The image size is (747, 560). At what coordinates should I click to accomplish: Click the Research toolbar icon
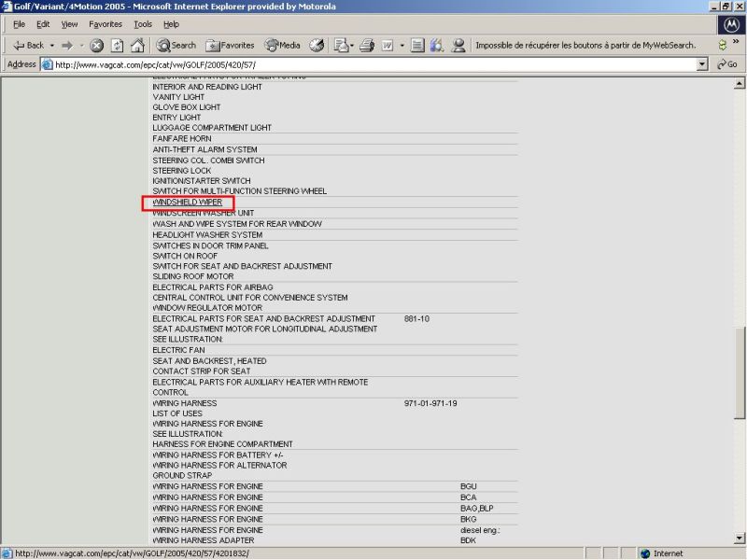[437, 45]
